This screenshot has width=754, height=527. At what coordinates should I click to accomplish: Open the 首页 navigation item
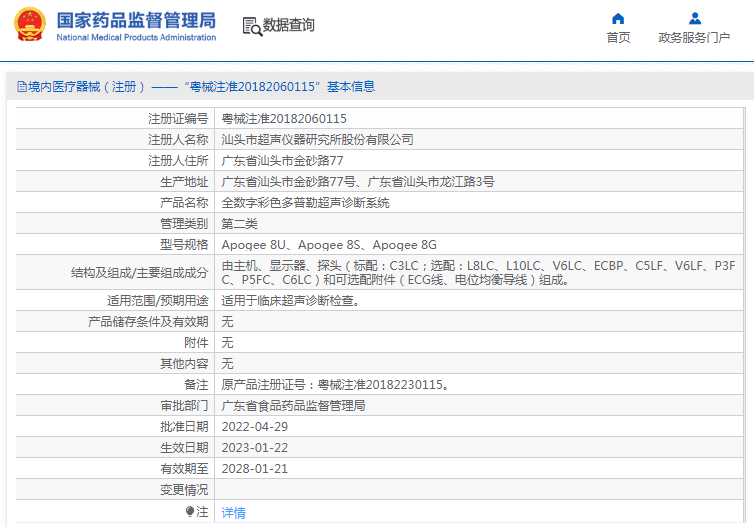coord(618,38)
